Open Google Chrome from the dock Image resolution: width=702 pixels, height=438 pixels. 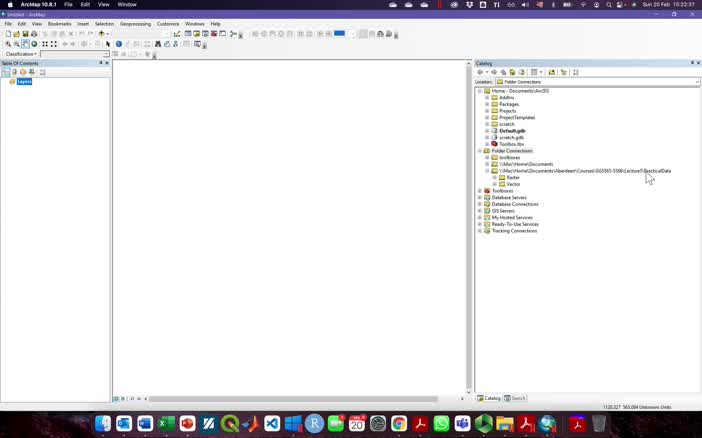[x=399, y=424]
